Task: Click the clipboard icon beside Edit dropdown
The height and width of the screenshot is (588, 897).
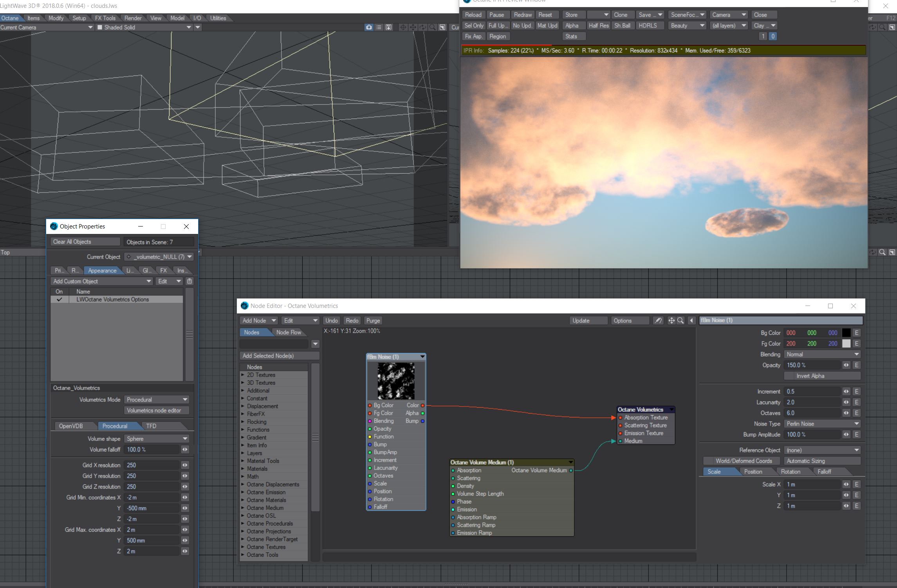Action: pos(190,281)
